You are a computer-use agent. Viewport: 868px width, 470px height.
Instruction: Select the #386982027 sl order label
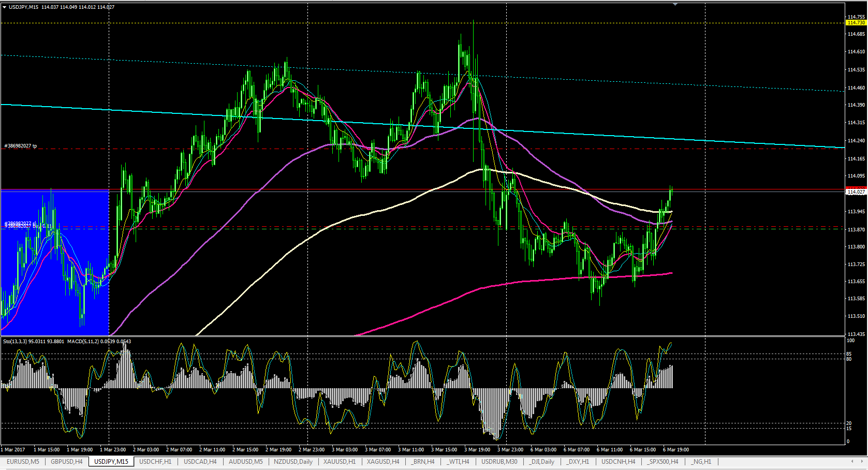coord(21,223)
